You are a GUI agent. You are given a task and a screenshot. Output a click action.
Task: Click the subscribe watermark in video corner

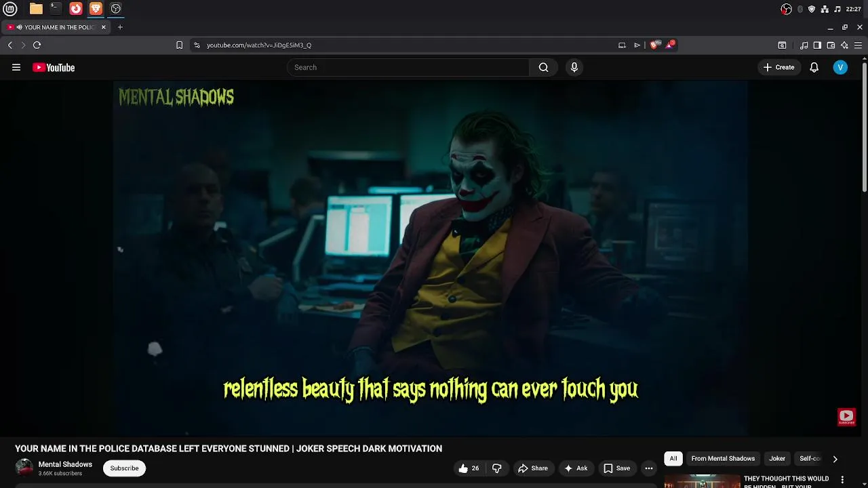pos(846,417)
